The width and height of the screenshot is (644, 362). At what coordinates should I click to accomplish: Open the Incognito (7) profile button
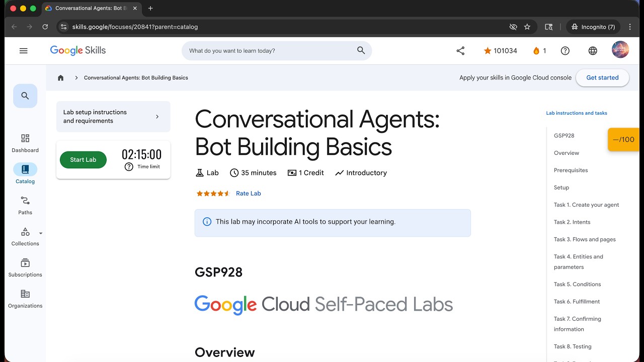(x=594, y=27)
